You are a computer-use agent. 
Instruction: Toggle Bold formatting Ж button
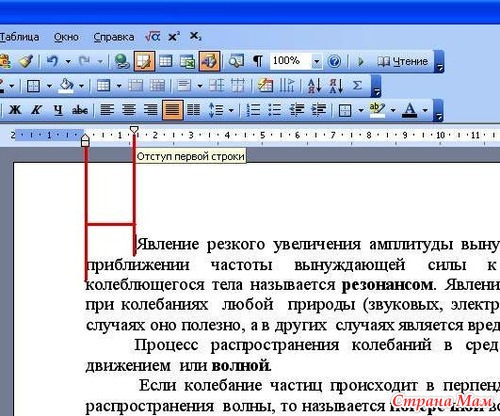click(15, 110)
